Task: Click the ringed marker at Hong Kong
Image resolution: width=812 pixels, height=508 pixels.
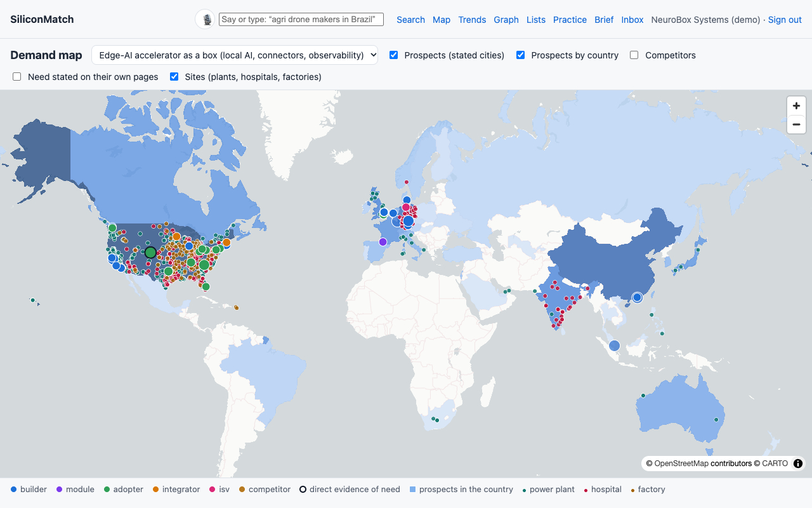Action: (x=638, y=297)
